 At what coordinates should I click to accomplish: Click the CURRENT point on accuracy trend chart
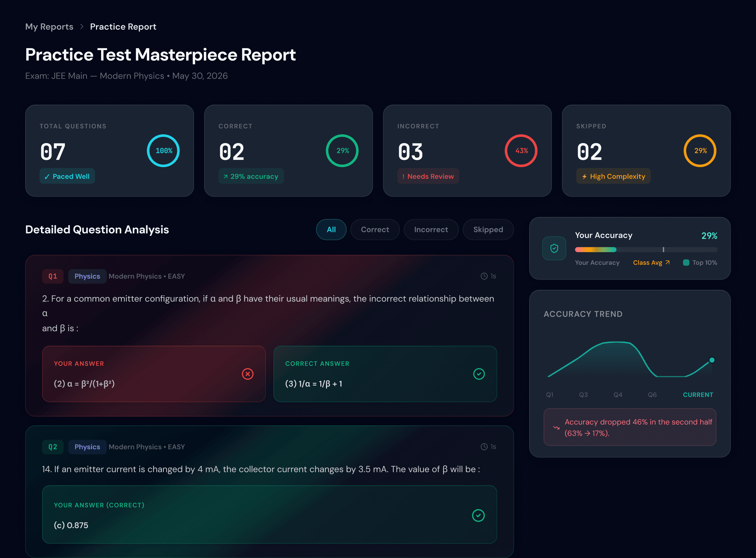(712, 360)
